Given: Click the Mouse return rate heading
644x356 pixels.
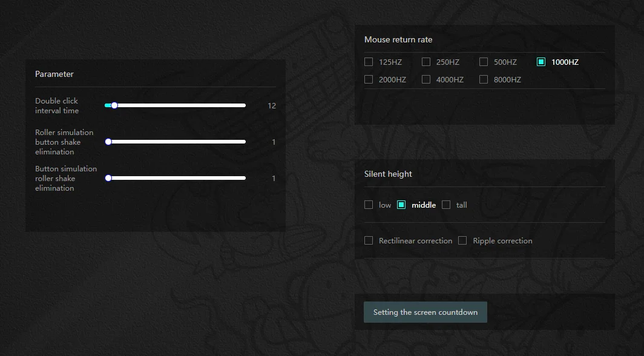Looking at the screenshot, I should coord(398,39).
